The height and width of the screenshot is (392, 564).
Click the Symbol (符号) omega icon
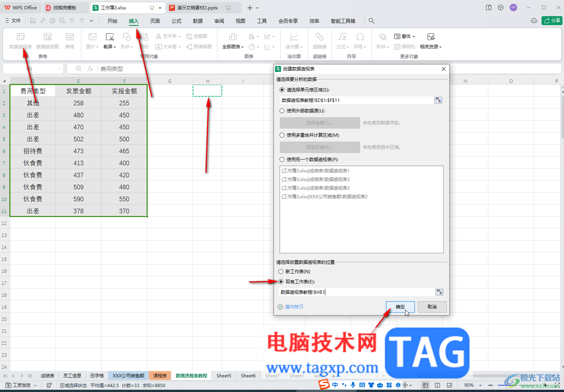360,37
